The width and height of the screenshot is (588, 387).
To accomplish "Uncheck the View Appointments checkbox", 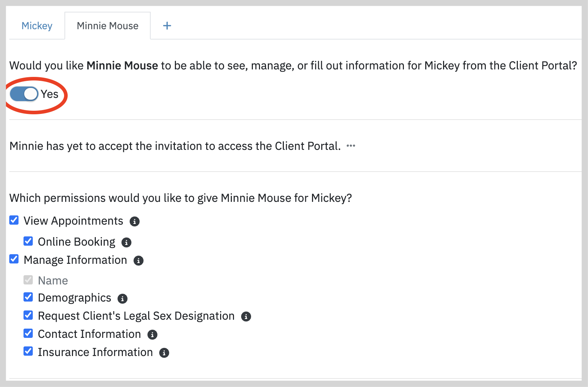I will tap(14, 220).
